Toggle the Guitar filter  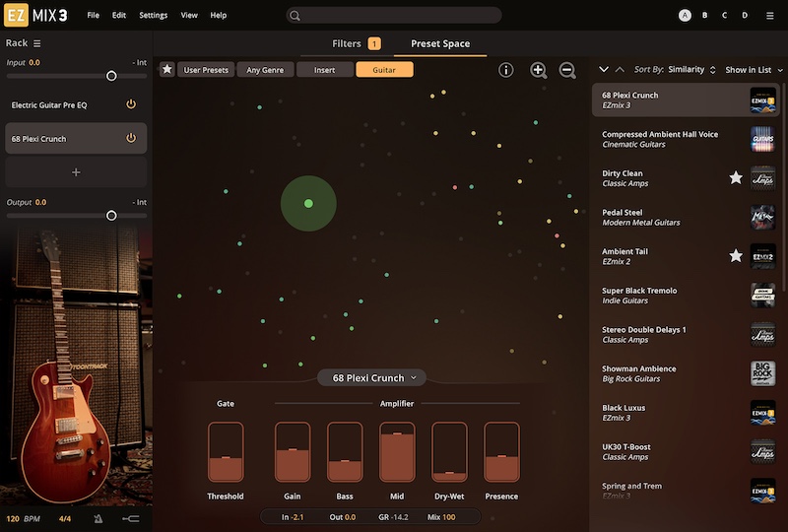click(384, 70)
